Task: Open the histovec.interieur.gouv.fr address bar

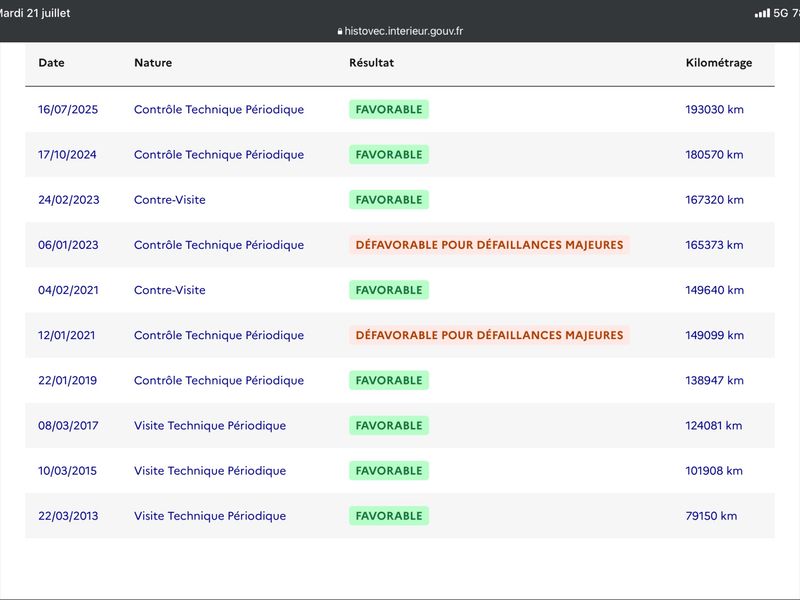Action: click(400, 31)
